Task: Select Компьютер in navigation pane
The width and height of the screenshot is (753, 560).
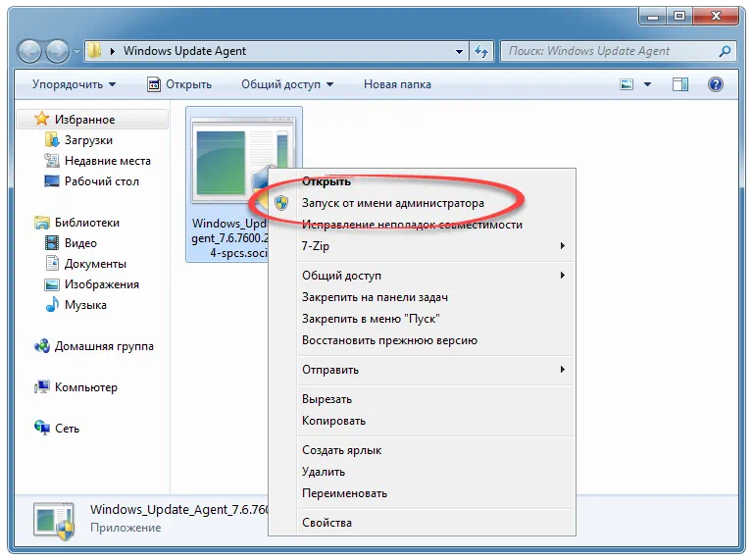Action: pos(85,387)
